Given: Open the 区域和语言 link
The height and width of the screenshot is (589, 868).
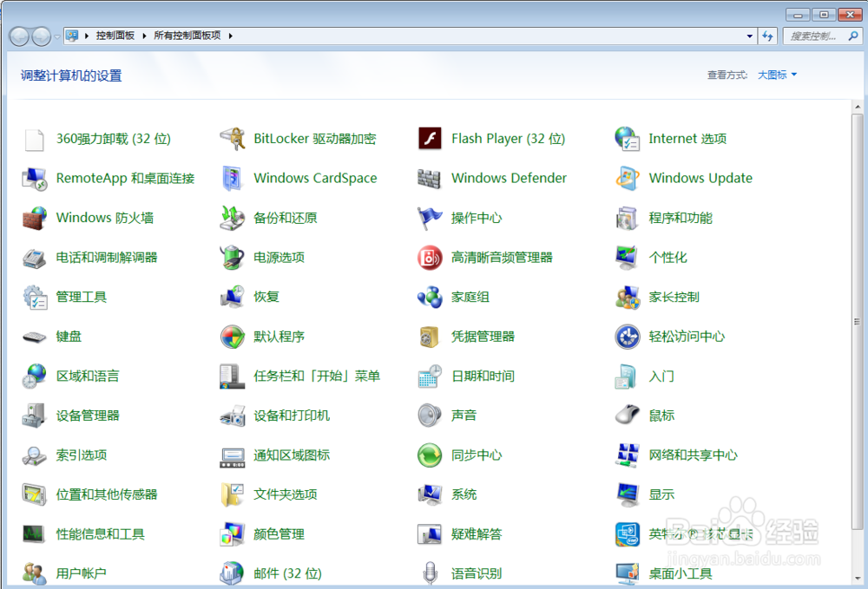Looking at the screenshot, I should (x=88, y=376).
